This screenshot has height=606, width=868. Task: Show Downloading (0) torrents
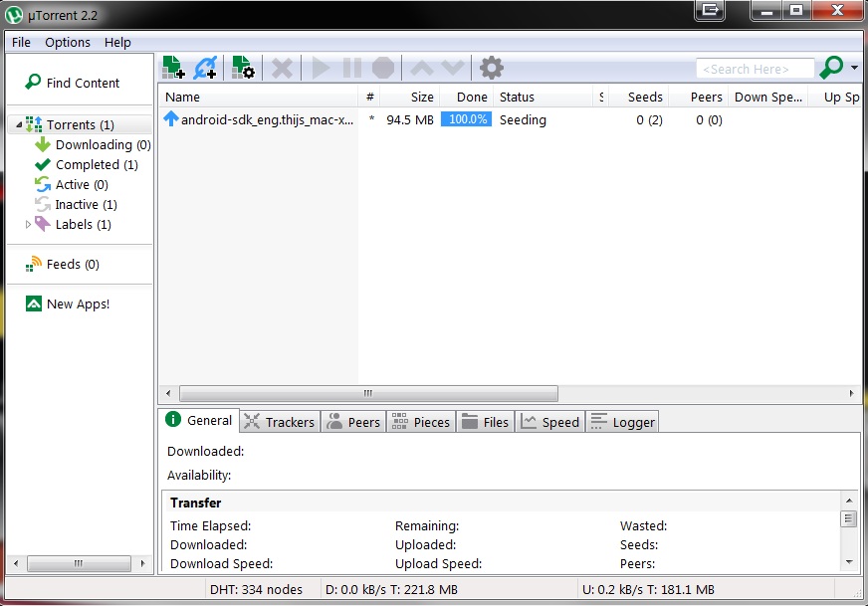point(93,144)
